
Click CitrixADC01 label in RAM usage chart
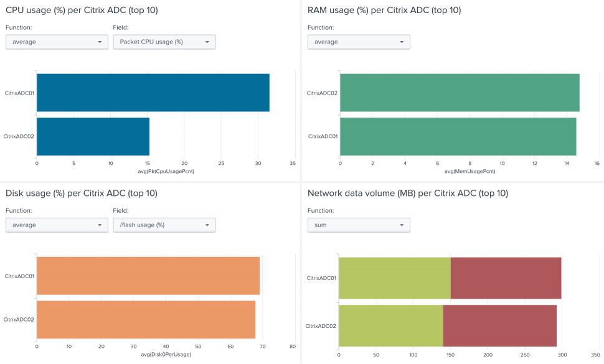pos(323,137)
